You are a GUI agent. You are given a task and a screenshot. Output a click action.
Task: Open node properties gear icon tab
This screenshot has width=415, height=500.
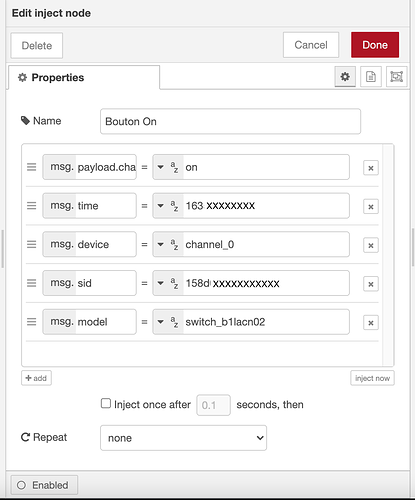(345, 77)
